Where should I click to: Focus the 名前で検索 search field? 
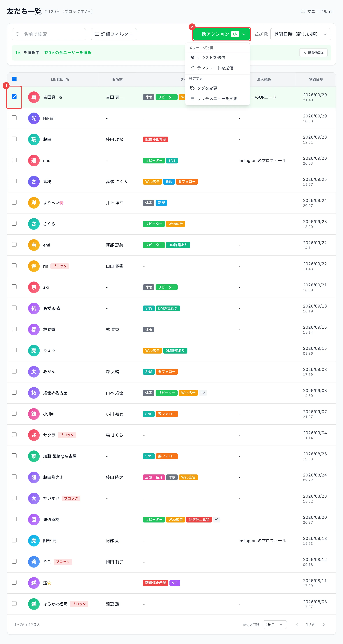tap(49, 34)
